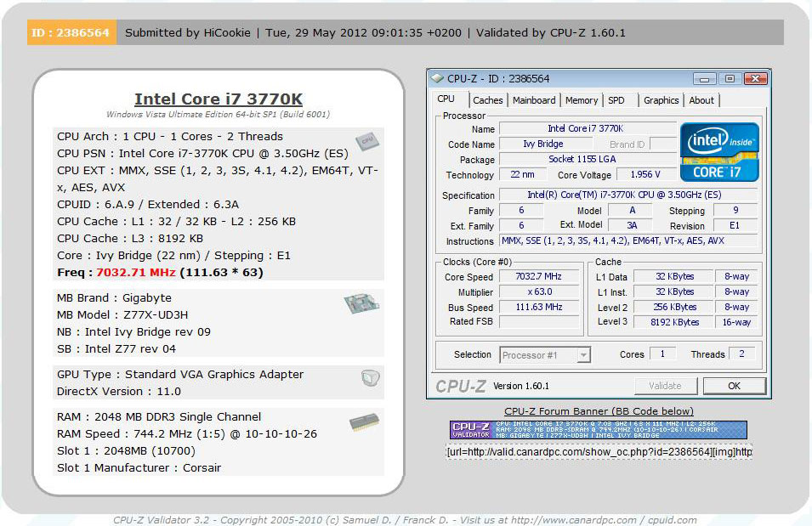Screen dimensions: 812x526
Task: Click the Level 3 cache value 8192 KBytes
Action: pos(673,322)
